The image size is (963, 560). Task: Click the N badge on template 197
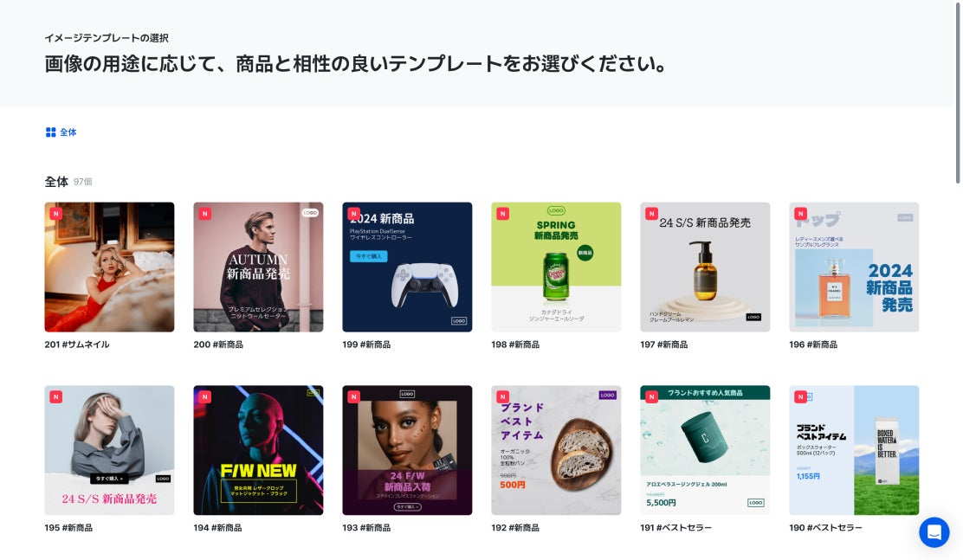point(651,214)
